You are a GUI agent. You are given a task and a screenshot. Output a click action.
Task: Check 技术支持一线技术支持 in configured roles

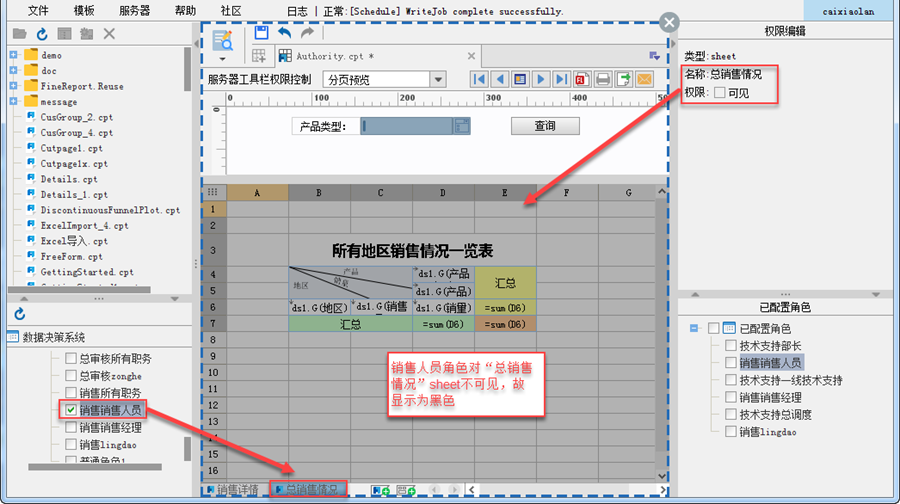(731, 380)
